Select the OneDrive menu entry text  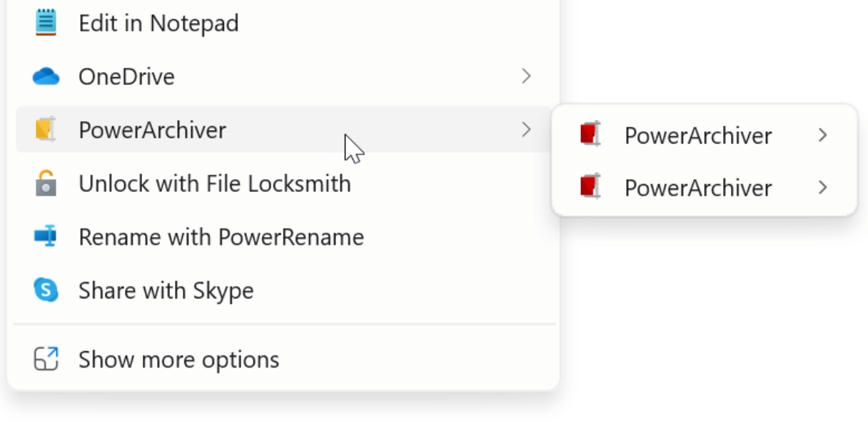[126, 76]
